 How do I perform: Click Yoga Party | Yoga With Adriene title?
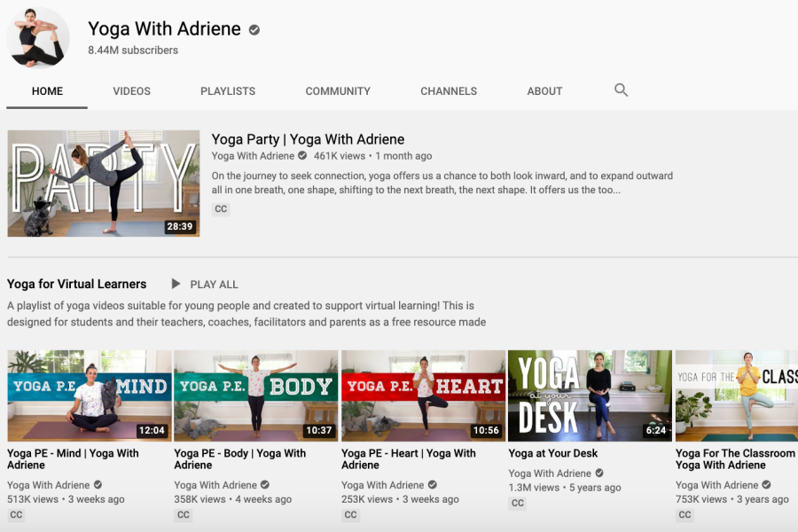(308, 139)
